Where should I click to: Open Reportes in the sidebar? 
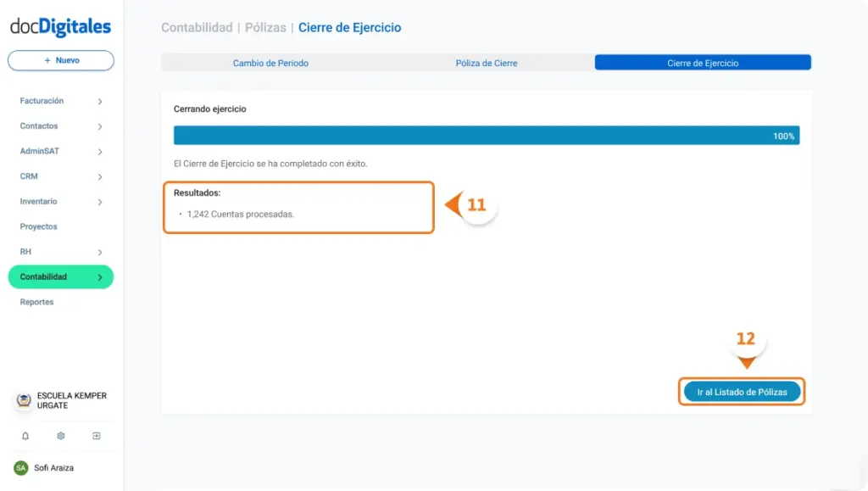pos(37,303)
